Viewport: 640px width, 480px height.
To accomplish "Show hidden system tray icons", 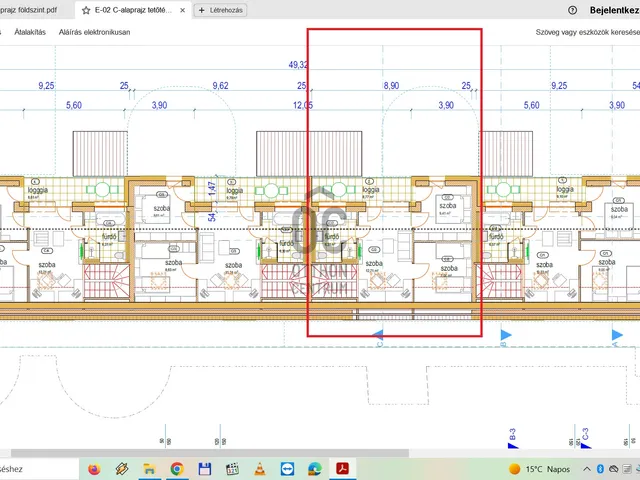I will coord(587,469).
